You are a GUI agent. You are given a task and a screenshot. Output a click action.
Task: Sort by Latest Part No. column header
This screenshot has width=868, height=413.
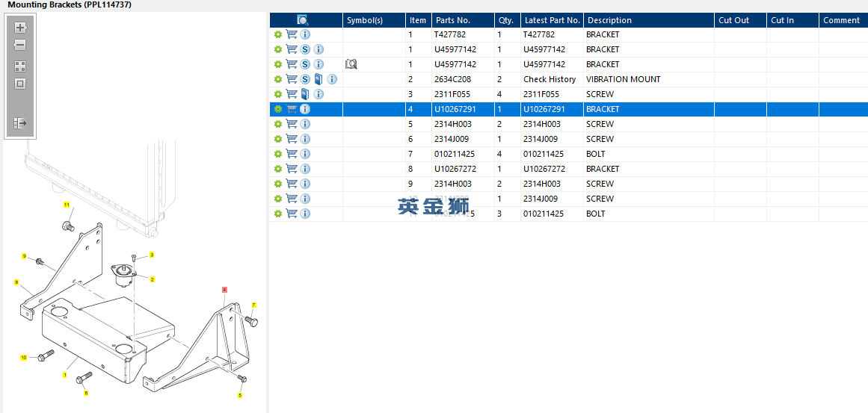point(552,20)
